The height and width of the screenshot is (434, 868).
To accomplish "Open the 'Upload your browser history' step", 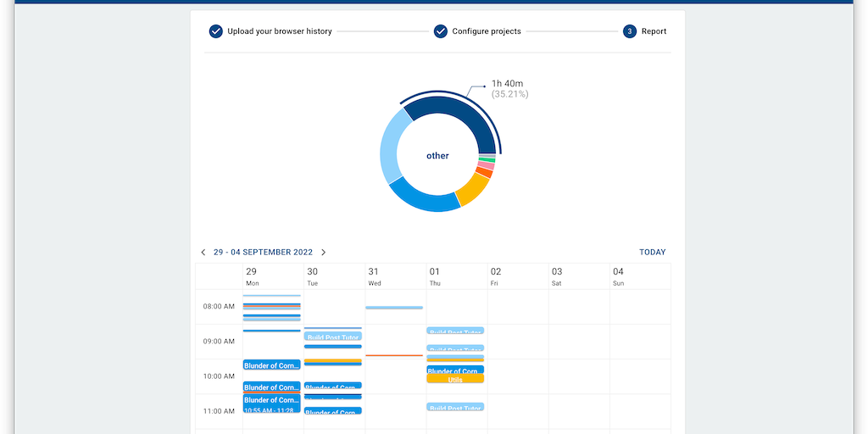I will click(280, 31).
